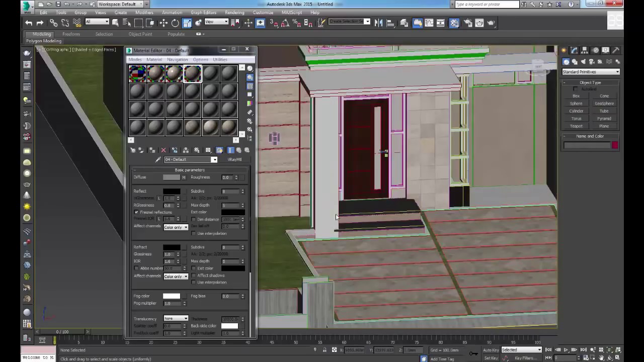Select the first checkered material sample slot
Screen dimensions: 644x362
[x=137, y=73]
